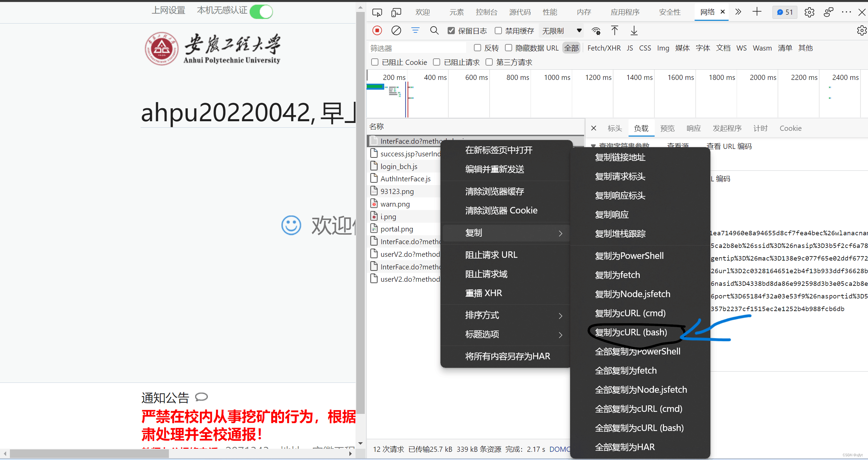Open DevTools settings gear
868x460 pixels.
click(809, 12)
